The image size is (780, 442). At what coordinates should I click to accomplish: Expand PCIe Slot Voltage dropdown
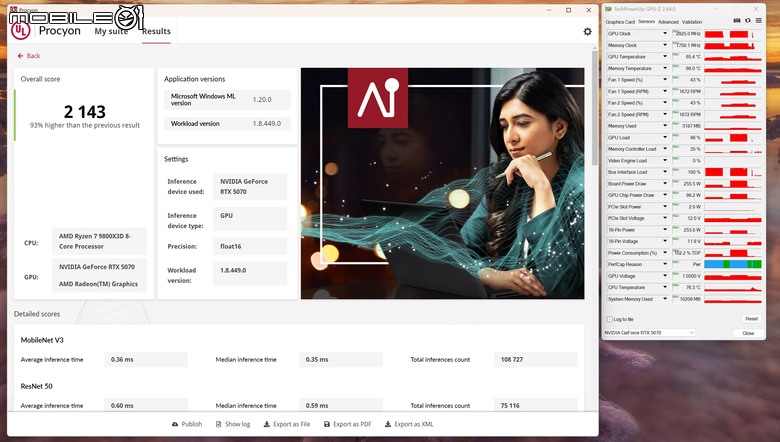pyautogui.click(x=665, y=218)
